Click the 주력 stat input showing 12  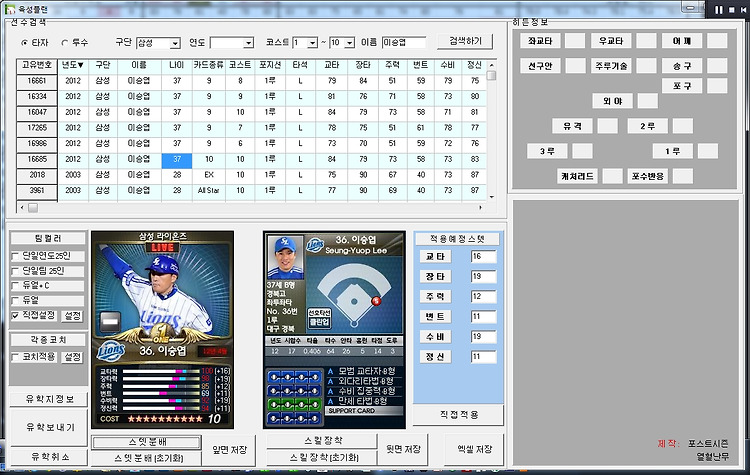click(x=484, y=297)
